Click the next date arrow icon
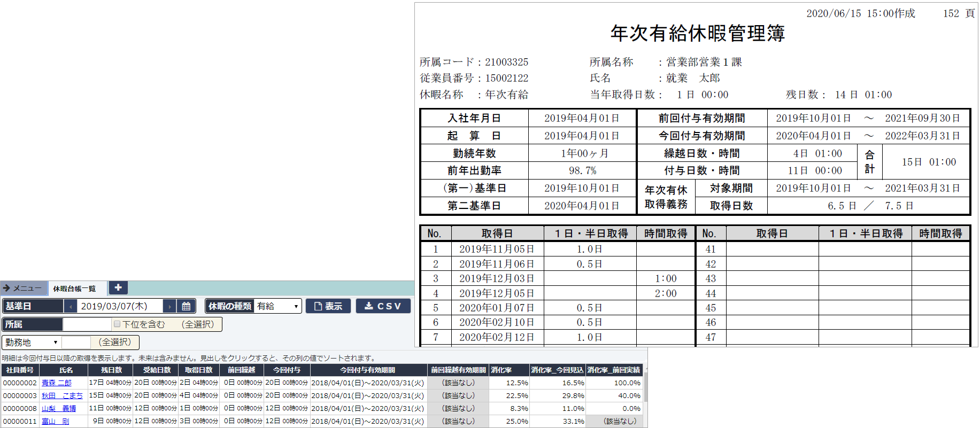The width and height of the screenshot is (980, 428). click(x=169, y=306)
